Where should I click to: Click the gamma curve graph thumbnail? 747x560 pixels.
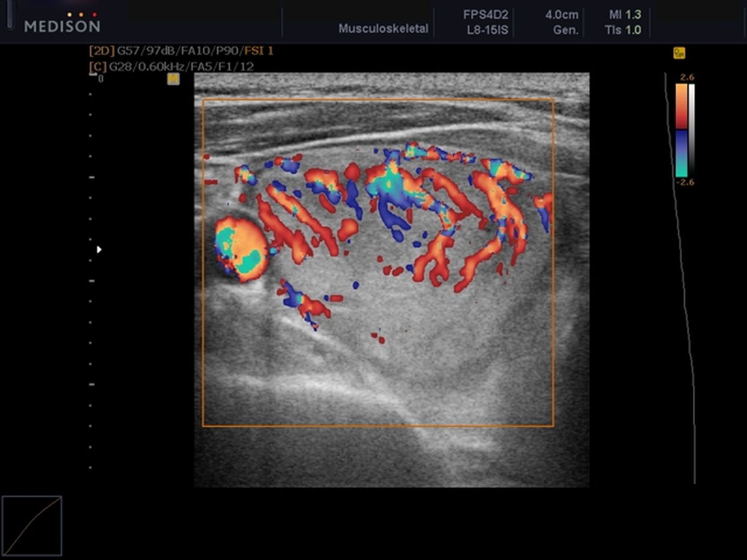coord(32,526)
